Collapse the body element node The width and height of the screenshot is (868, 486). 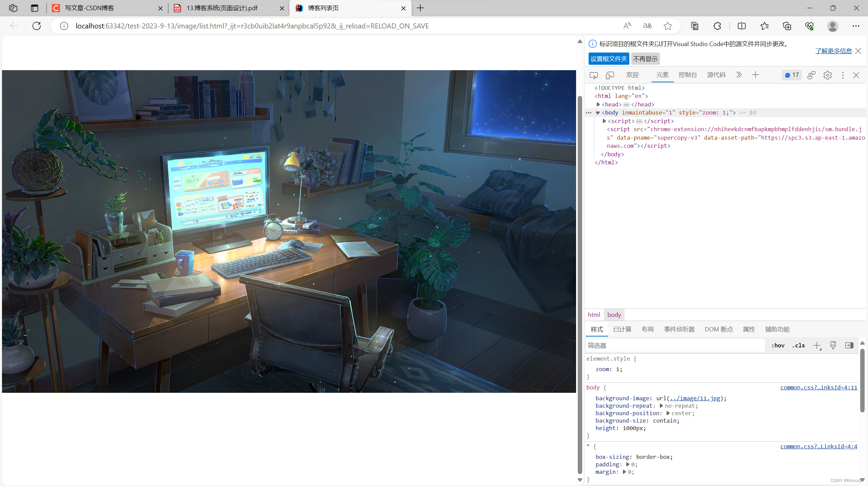point(598,113)
